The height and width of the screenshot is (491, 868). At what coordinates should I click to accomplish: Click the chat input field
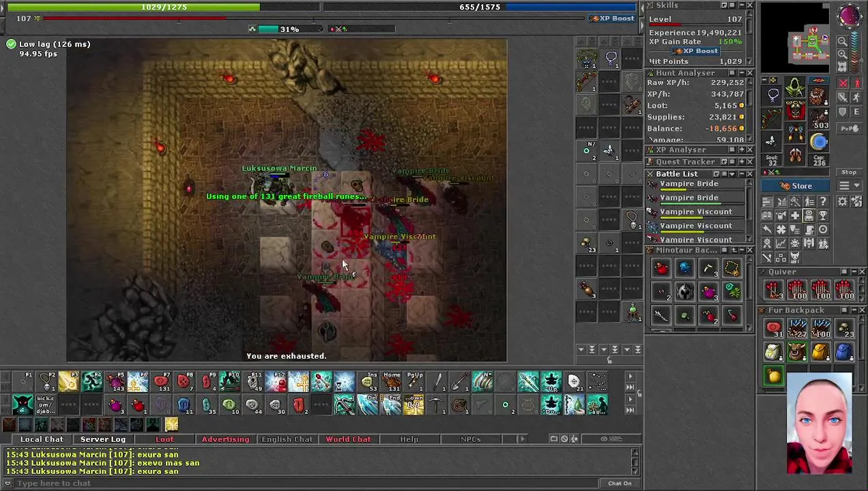pos(307,483)
